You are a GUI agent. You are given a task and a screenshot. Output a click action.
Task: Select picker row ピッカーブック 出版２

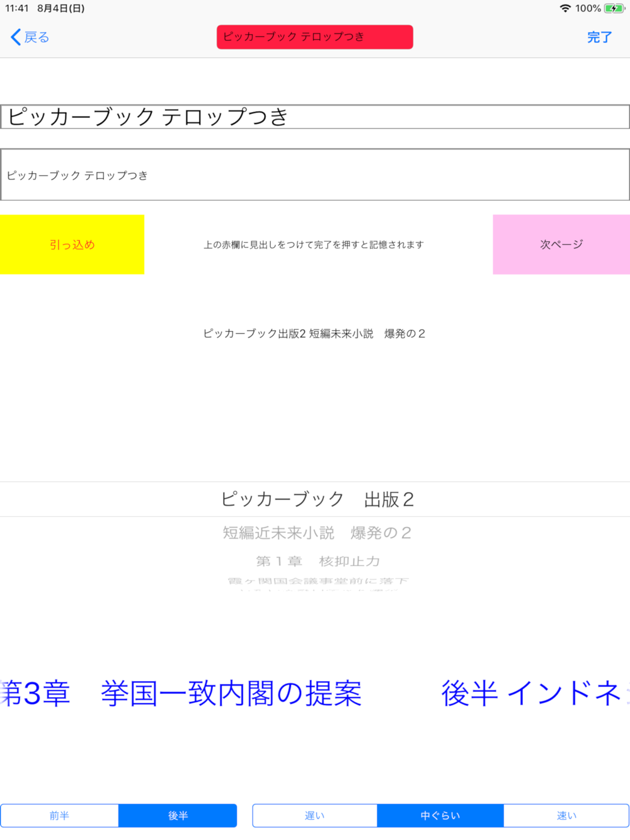coord(315,499)
